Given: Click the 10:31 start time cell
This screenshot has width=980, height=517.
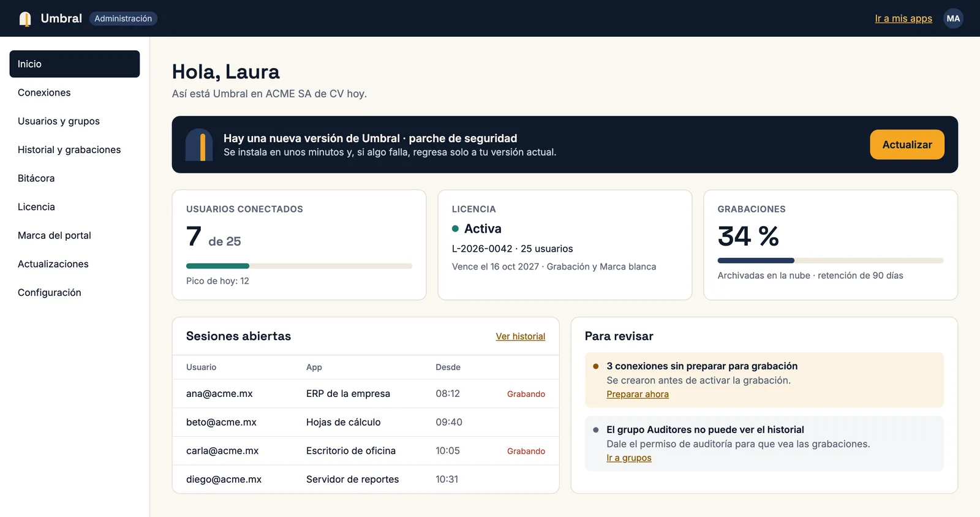Looking at the screenshot, I should point(447,479).
